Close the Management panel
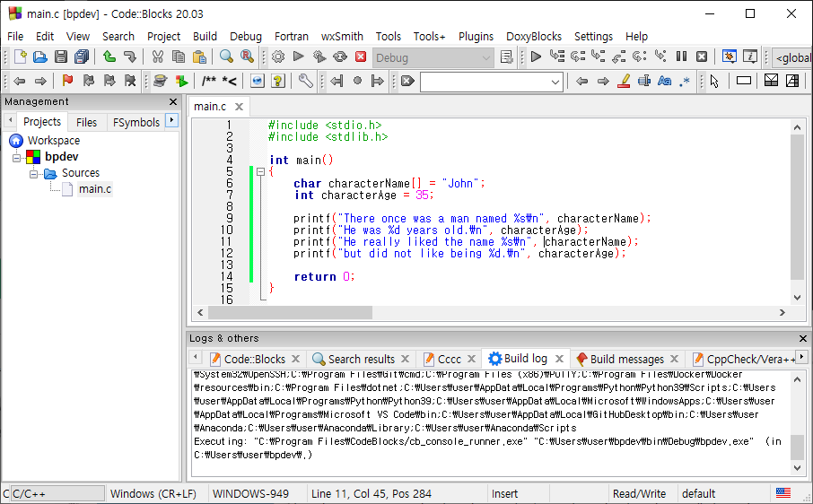This screenshot has width=813, height=504. click(x=173, y=101)
